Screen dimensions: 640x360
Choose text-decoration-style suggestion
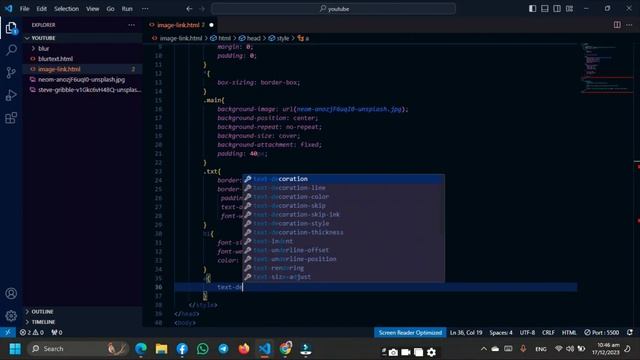tap(344, 223)
